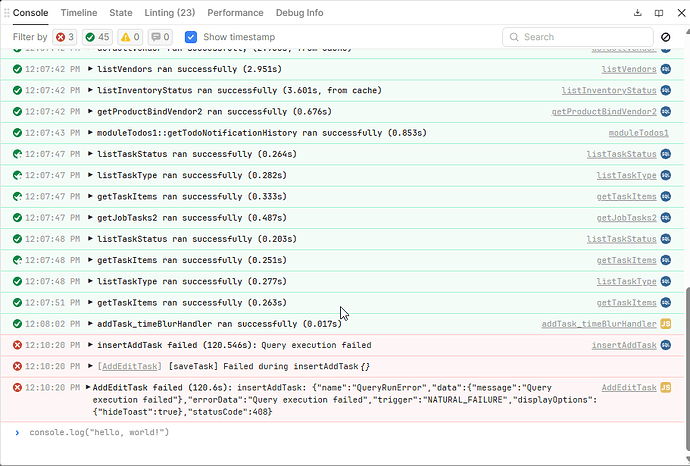Open the getProductBindVendor2 query link

click(604, 111)
